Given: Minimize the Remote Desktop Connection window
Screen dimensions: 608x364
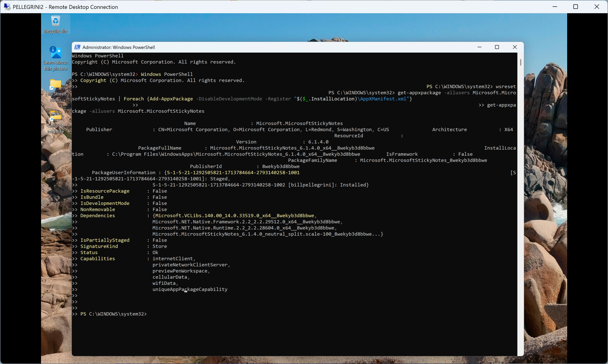Looking at the screenshot, I should tap(555, 7).
